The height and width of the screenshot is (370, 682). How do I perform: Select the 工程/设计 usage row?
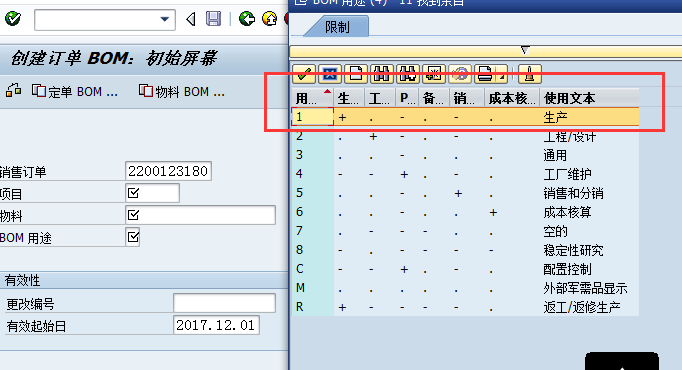[465, 136]
